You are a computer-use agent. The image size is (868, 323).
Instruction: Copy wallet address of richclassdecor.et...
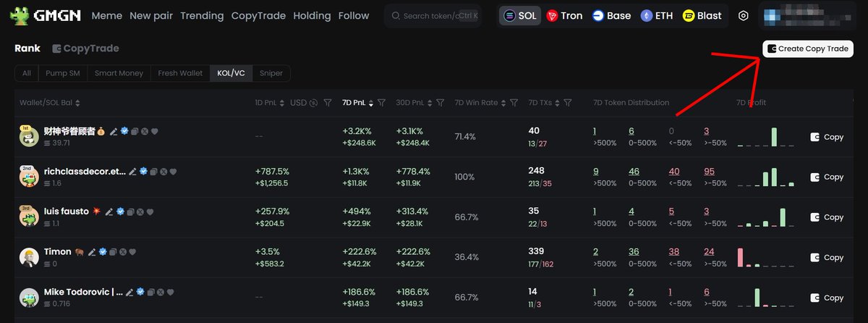point(153,172)
